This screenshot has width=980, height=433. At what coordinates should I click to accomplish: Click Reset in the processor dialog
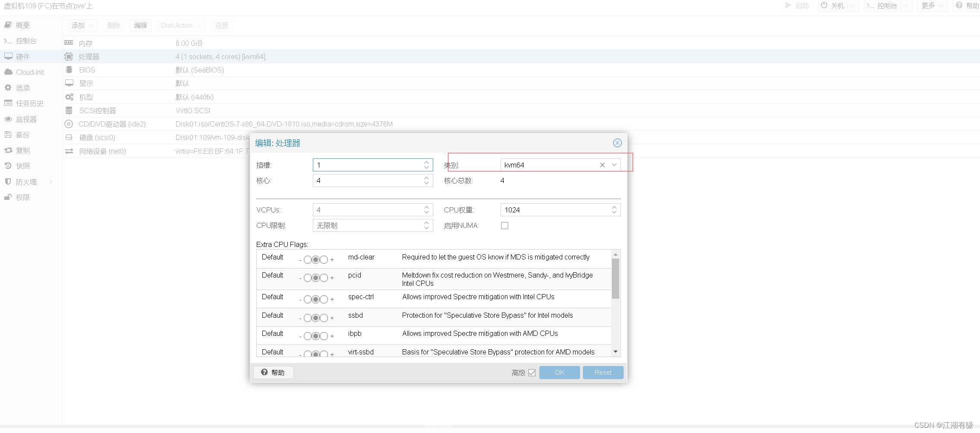pos(603,373)
